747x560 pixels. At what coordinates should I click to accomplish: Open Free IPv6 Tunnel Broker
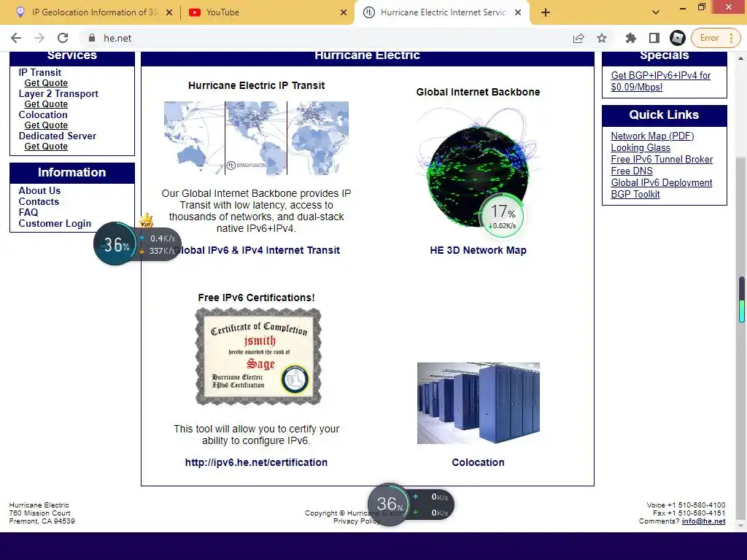662,160
